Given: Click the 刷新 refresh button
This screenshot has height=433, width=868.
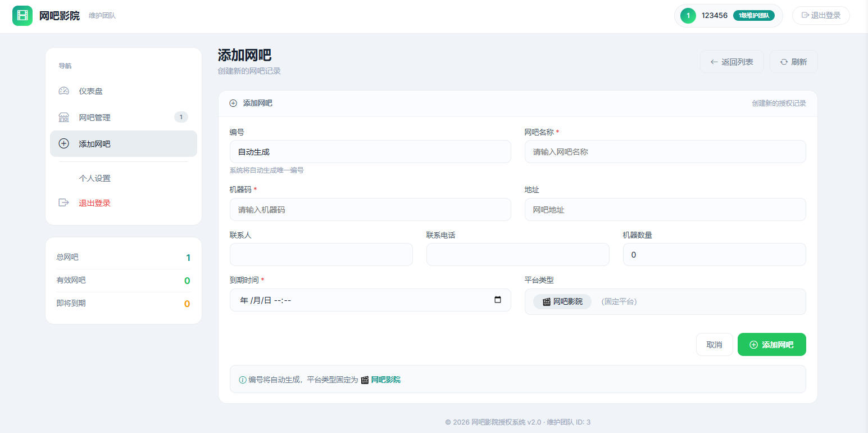Looking at the screenshot, I should [x=793, y=62].
